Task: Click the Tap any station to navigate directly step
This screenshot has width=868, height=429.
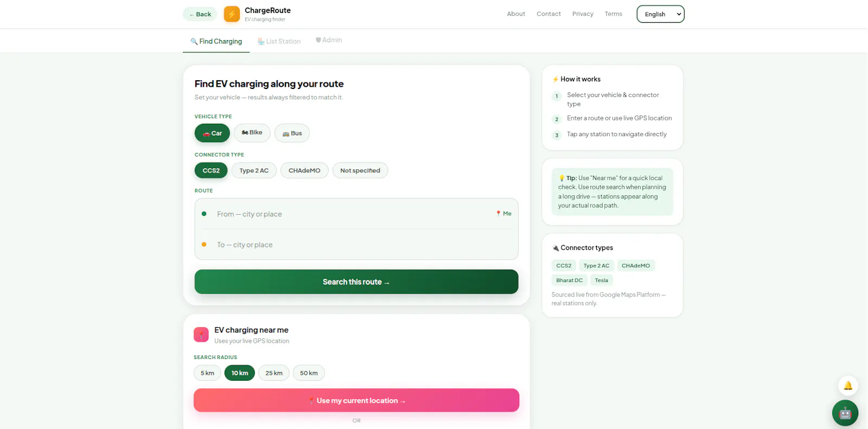Action: [x=617, y=135]
